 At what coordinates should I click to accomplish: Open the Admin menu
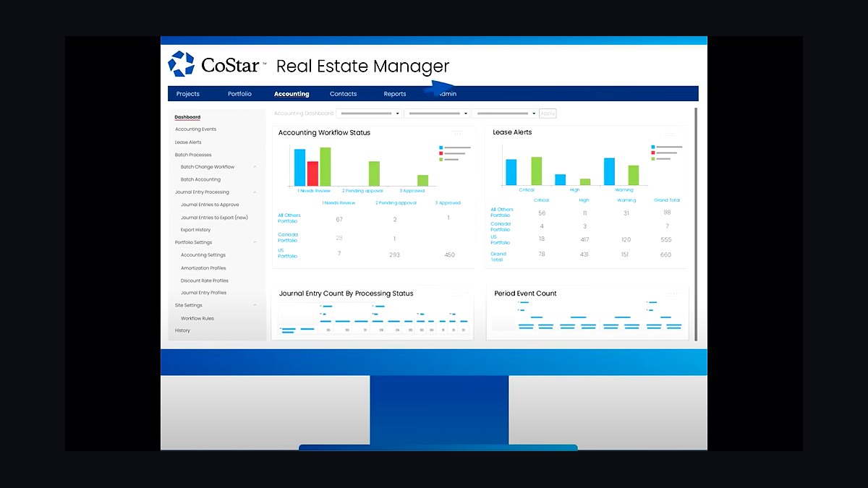click(x=447, y=94)
